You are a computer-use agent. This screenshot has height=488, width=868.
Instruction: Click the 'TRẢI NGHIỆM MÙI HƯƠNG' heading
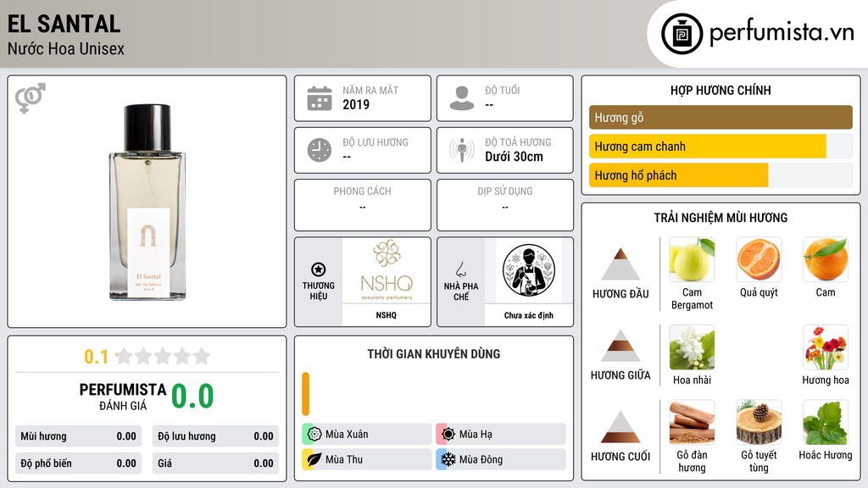coord(721,218)
